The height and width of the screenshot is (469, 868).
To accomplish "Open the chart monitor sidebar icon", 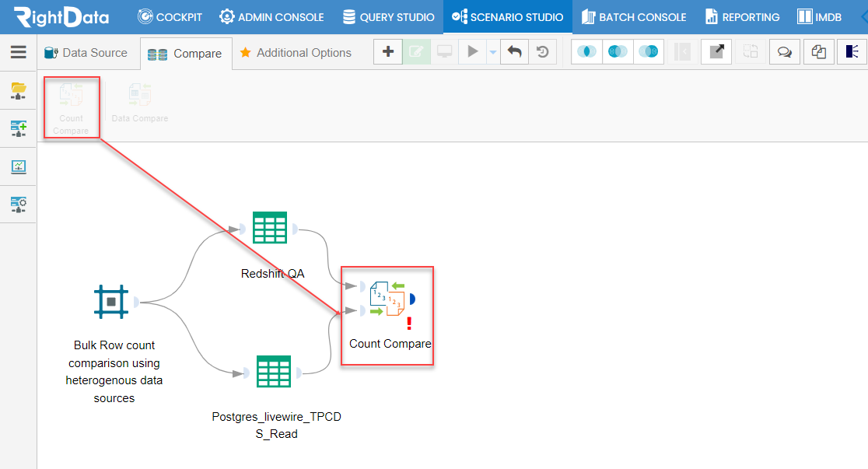I will [x=18, y=166].
